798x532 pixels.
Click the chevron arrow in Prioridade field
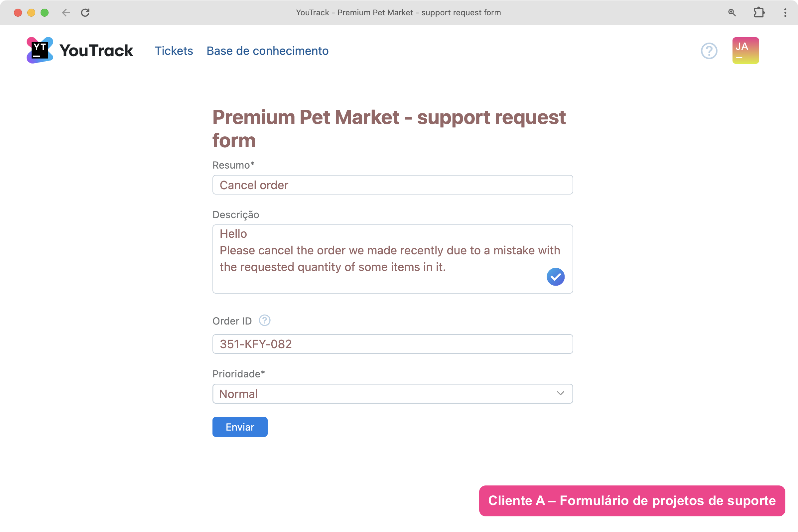click(560, 393)
